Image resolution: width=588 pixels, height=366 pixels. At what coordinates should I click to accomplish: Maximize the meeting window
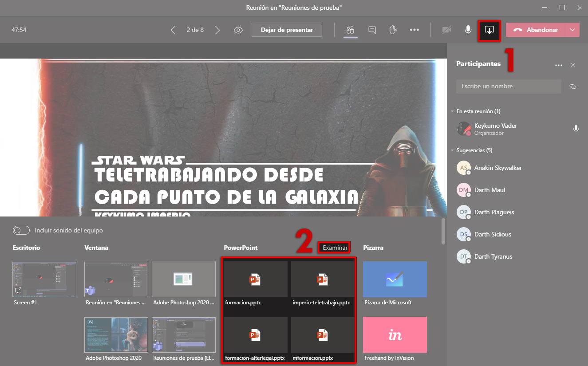coord(562,8)
